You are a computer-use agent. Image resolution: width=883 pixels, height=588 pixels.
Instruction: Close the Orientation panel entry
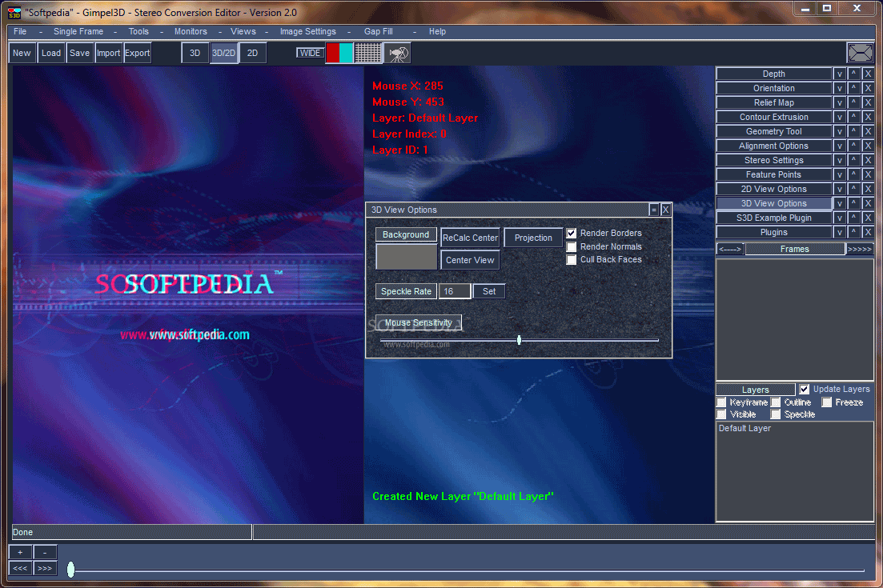868,88
